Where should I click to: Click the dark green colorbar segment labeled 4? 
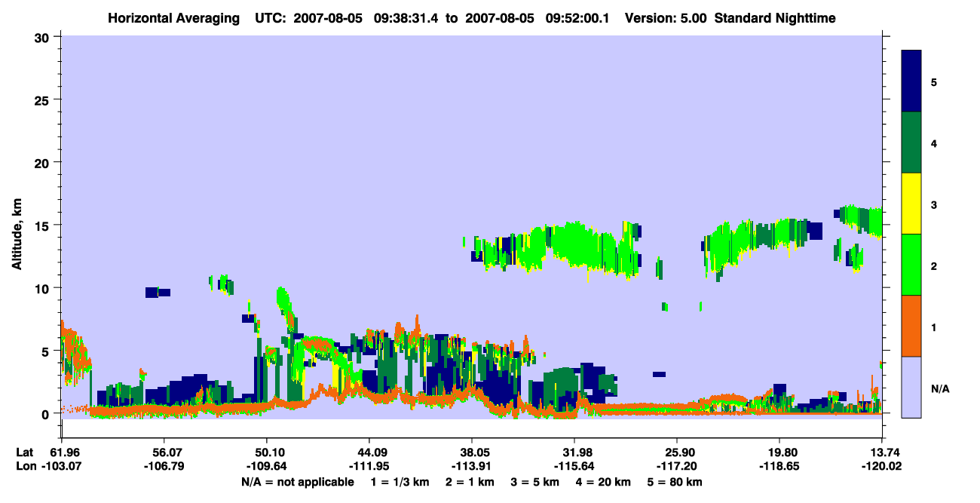pyautogui.click(x=911, y=143)
